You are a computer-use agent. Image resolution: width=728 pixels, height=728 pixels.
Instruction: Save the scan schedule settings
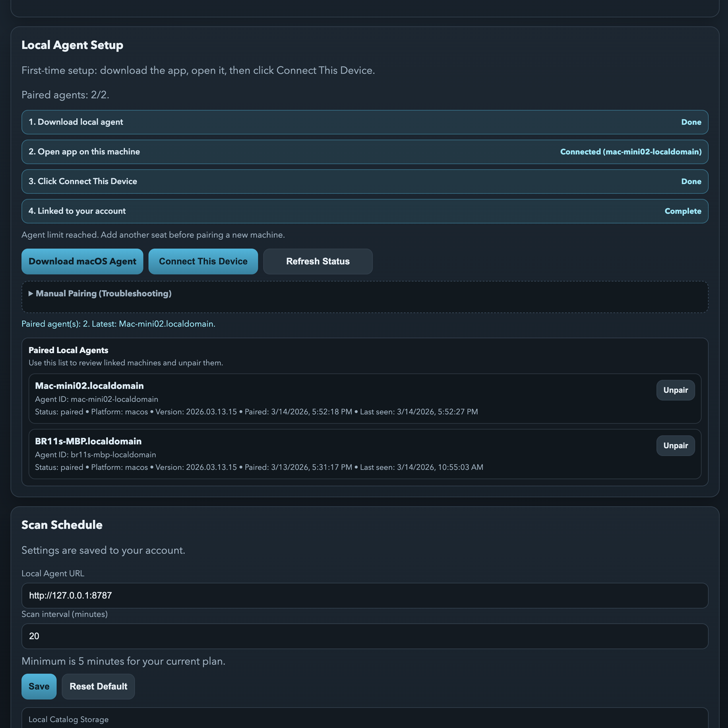(39, 686)
